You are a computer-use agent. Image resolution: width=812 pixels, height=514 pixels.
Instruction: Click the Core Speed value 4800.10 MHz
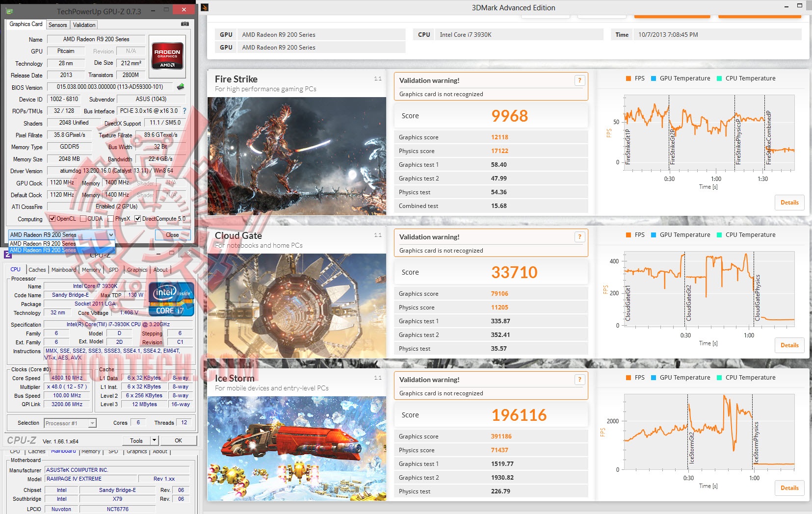[x=67, y=378]
